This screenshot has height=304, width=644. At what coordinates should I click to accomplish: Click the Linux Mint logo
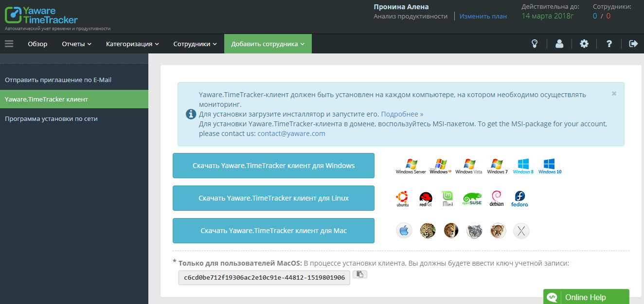pyautogui.click(x=447, y=199)
